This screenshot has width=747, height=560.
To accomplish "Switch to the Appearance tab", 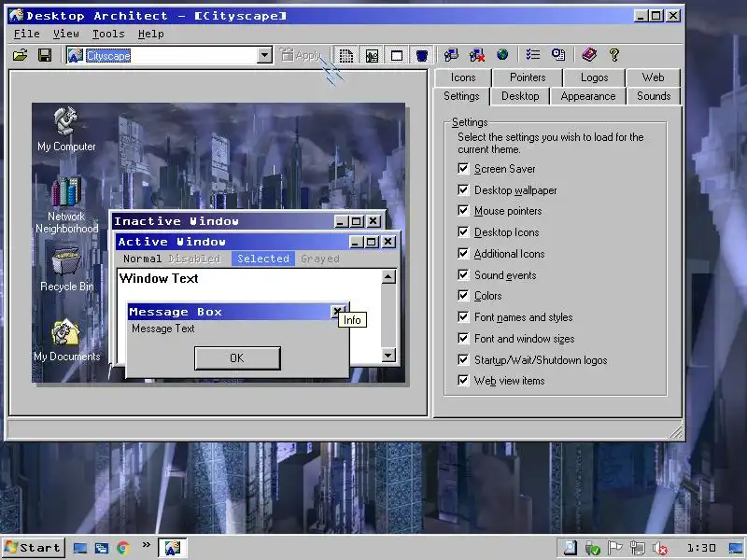I will pyautogui.click(x=588, y=96).
